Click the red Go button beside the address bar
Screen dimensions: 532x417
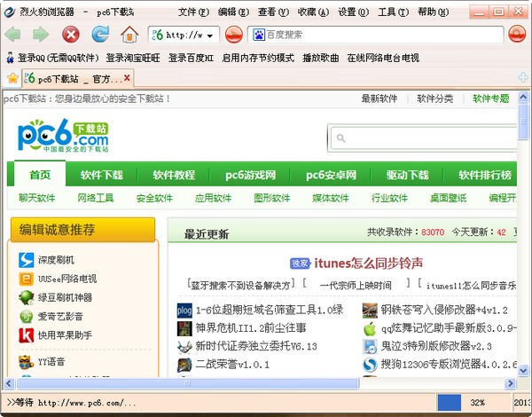click(234, 35)
